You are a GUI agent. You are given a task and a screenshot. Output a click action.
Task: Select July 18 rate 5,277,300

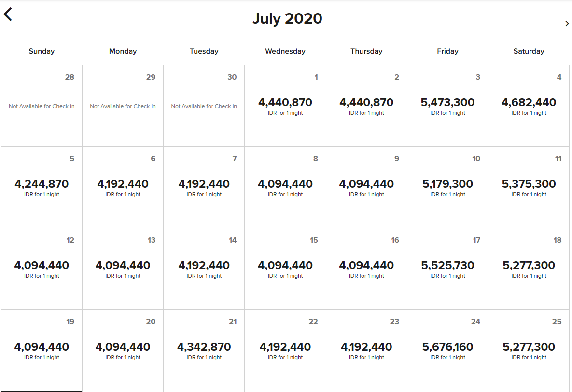tap(529, 269)
